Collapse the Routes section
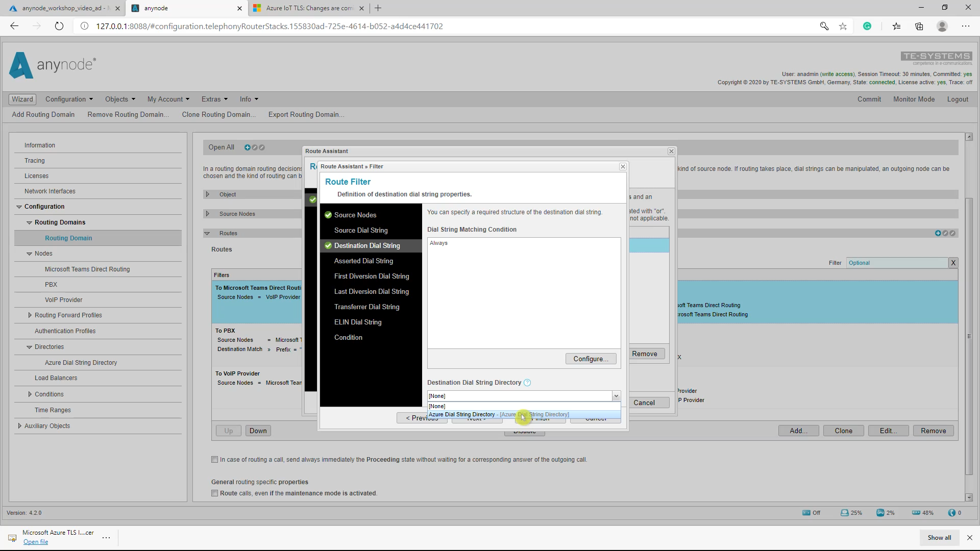This screenshot has height=551, width=980. [207, 233]
